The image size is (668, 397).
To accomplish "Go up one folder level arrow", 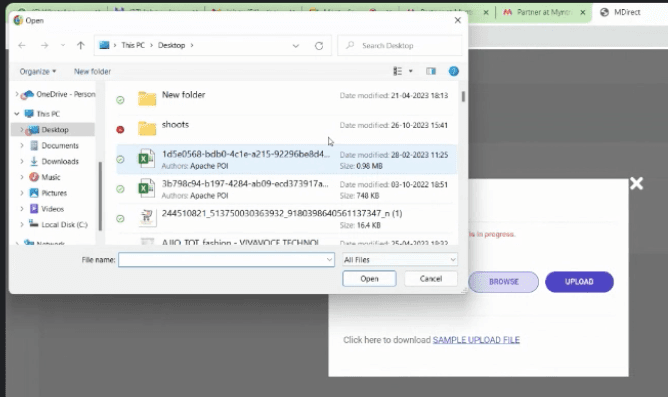I will click(81, 45).
